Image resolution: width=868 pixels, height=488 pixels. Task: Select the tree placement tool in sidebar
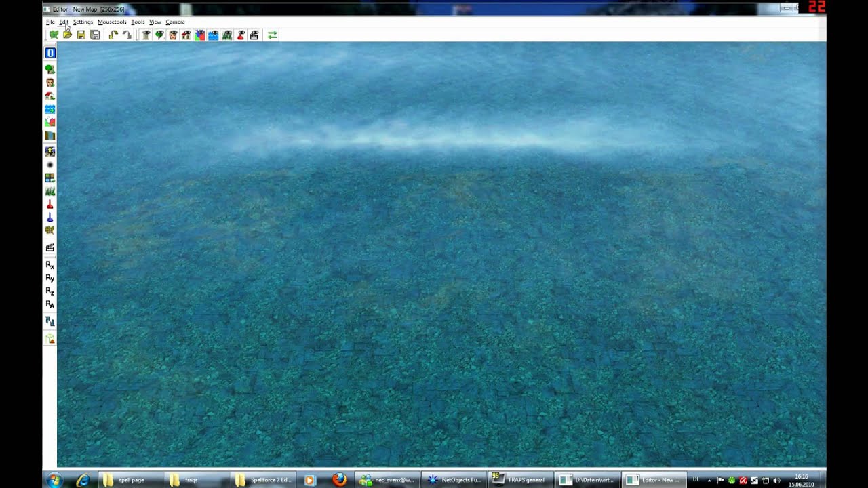click(50, 69)
